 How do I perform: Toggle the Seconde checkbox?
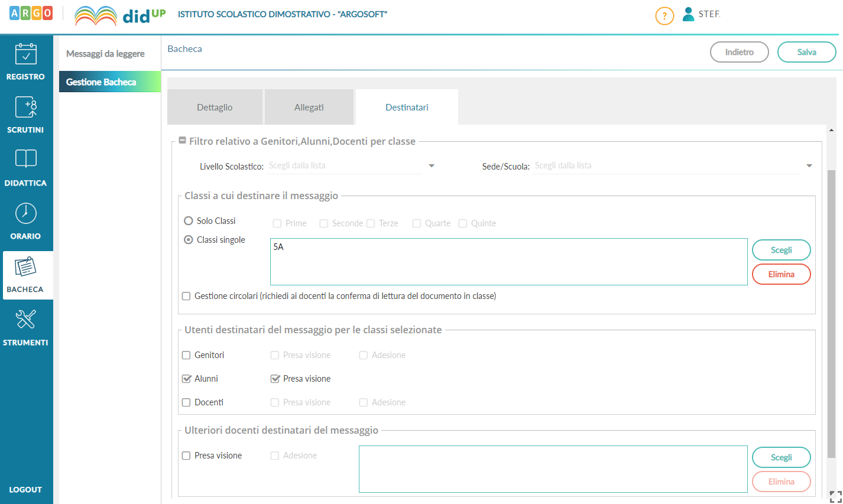click(323, 223)
